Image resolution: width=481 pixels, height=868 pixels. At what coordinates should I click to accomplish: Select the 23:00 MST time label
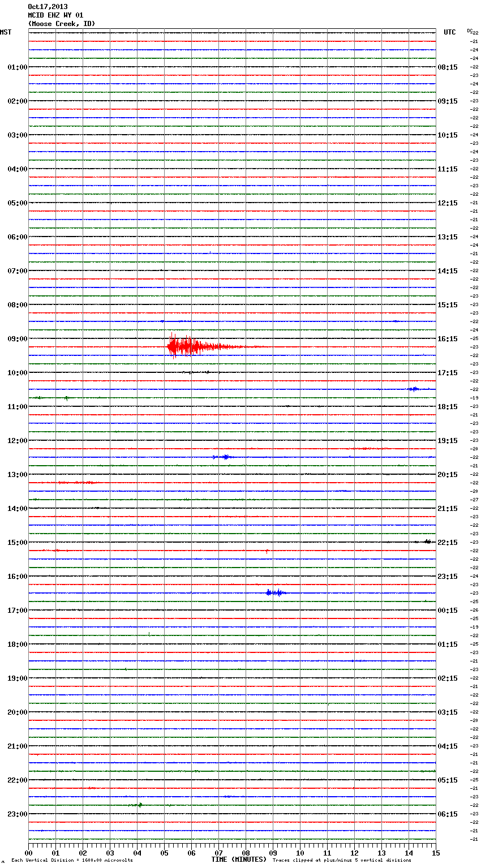[18, 814]
